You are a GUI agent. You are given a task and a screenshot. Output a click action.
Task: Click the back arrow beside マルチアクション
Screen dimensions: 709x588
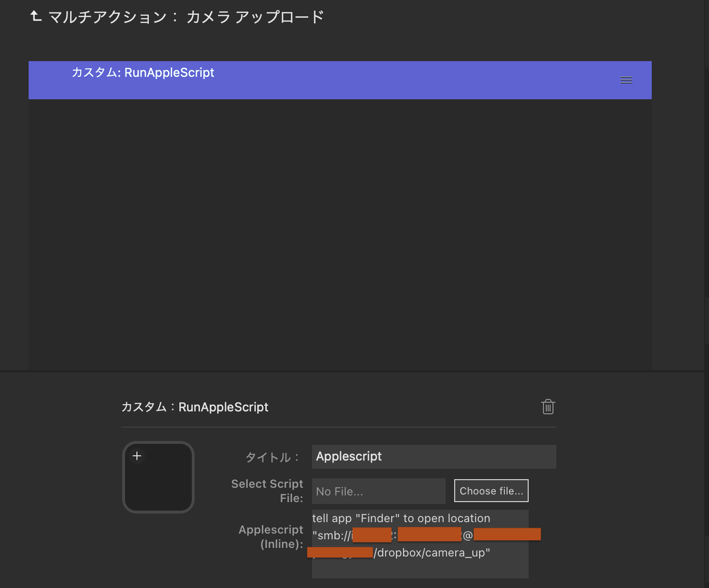[36, 17]
